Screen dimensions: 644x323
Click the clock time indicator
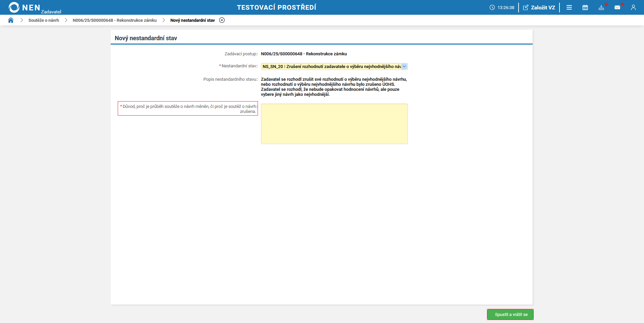coord(502,7)
